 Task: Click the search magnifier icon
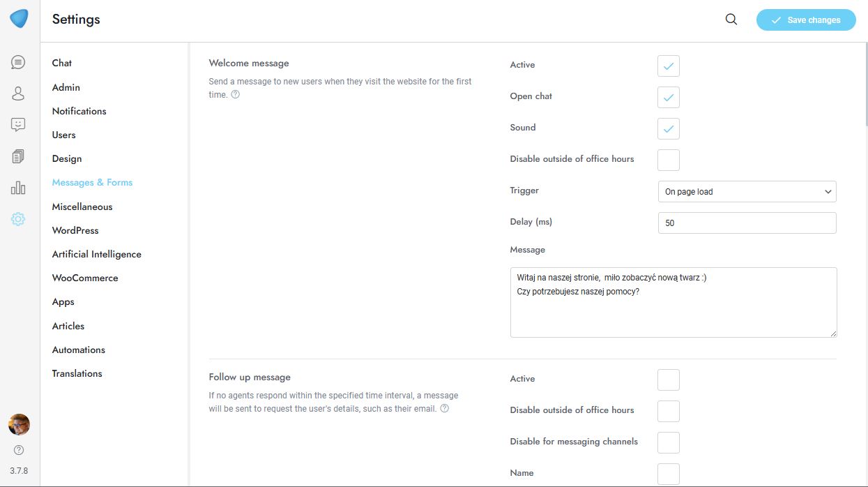(x=731, y=20)
